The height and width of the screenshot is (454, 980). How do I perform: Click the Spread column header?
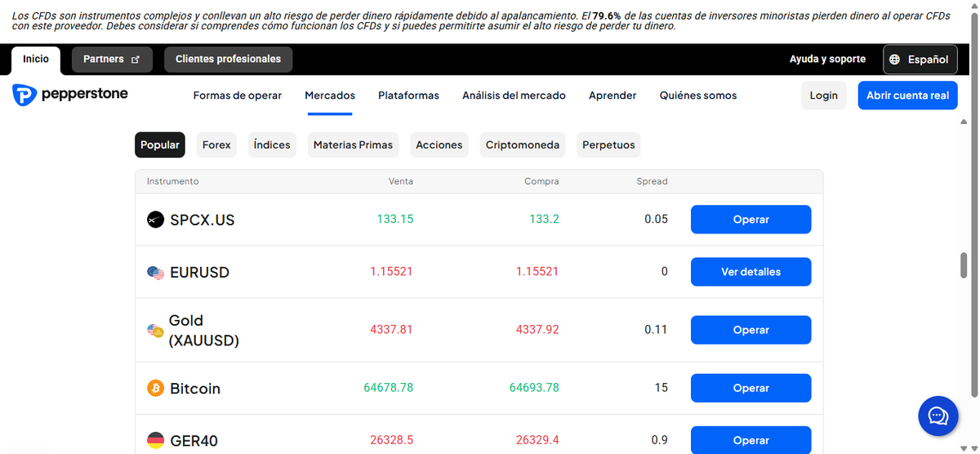pyautogui.click(x=652, y=181)
